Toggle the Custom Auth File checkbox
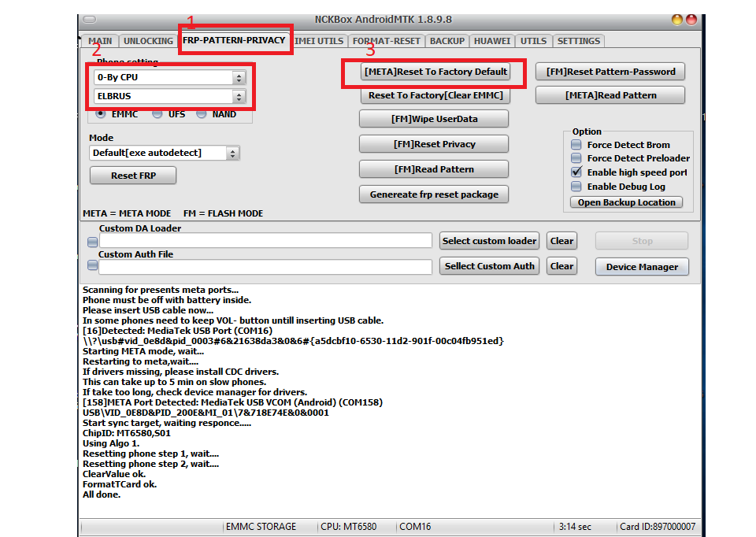Viewport: 756px width, 537px height. click(93, 265)
